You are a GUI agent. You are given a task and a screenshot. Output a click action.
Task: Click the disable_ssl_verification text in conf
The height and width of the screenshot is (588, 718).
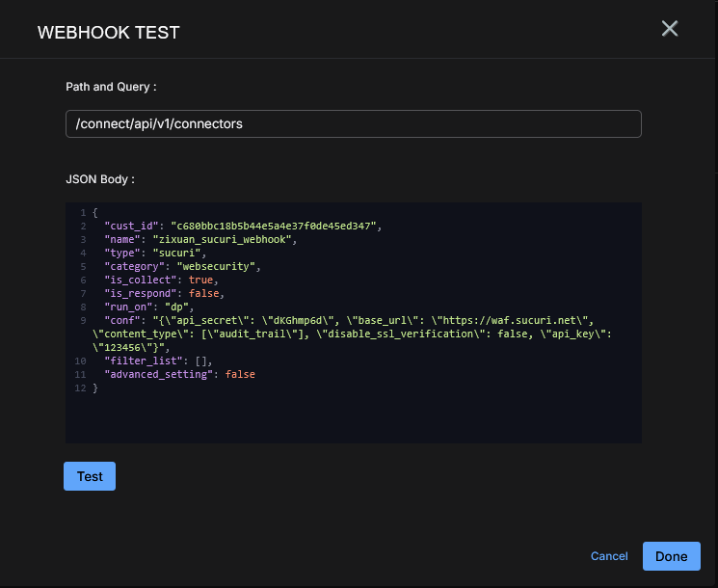coord(401,334)
